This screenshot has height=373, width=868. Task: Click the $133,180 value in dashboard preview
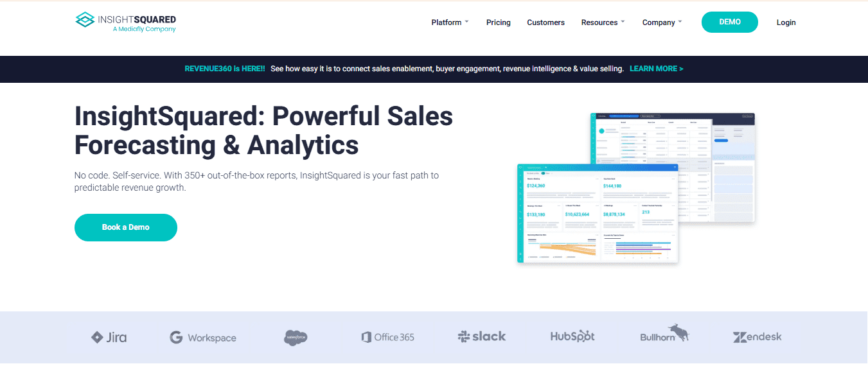536,214
